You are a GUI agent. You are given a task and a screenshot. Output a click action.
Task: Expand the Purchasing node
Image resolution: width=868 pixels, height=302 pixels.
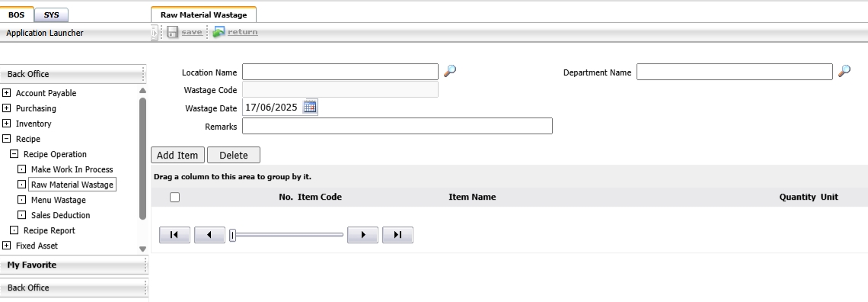(7, 108)
